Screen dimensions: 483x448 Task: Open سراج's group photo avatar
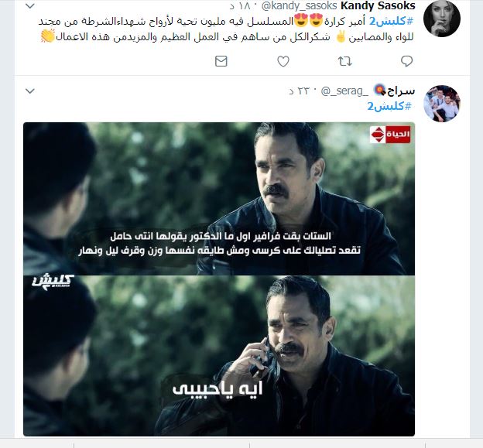click(x=441, y=104)
